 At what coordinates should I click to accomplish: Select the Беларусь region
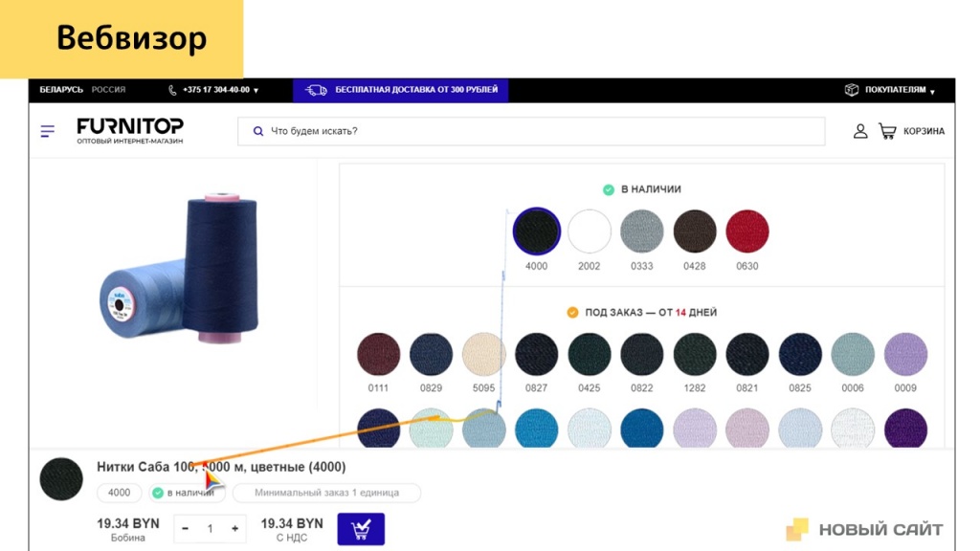[61, 90]
